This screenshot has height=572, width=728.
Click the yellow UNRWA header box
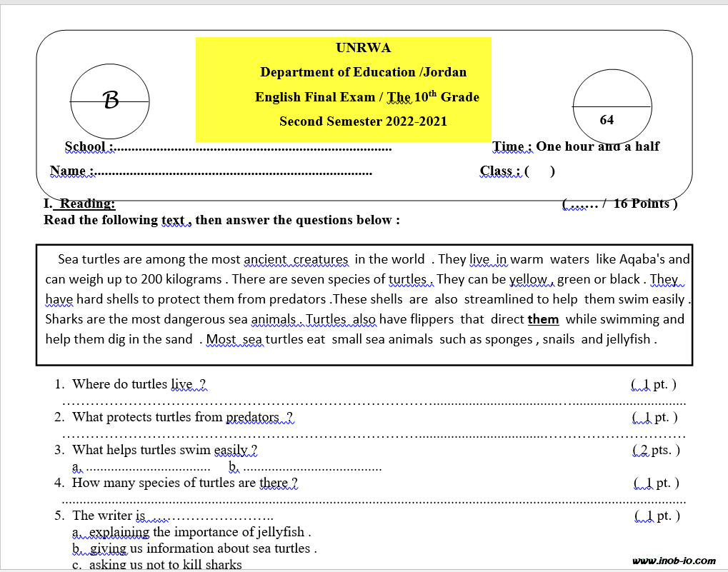tap(343, 89)
